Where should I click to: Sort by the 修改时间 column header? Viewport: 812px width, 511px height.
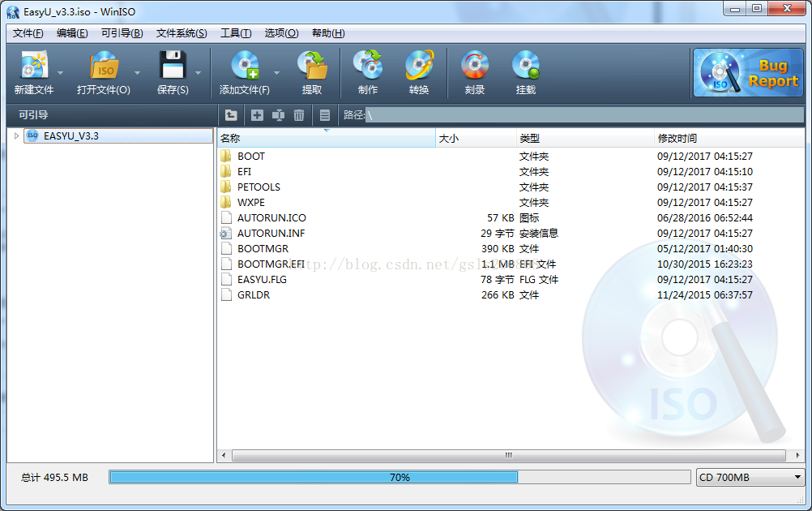[729, 139]
